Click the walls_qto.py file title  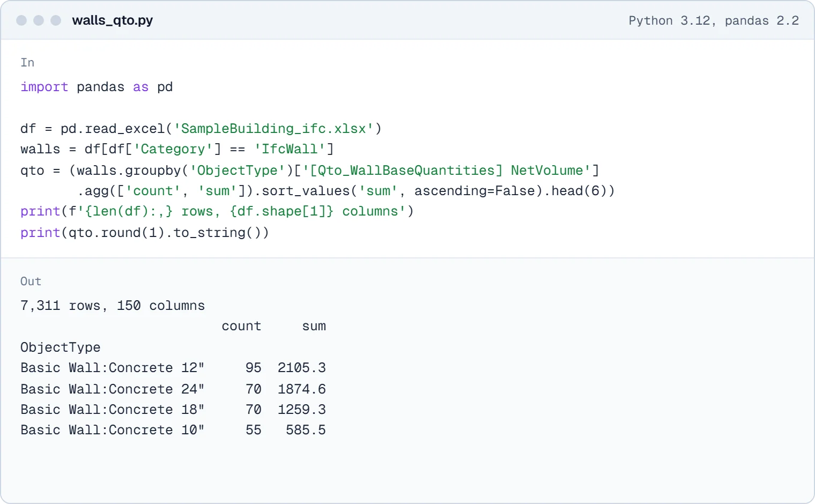[x=113, y=20]
